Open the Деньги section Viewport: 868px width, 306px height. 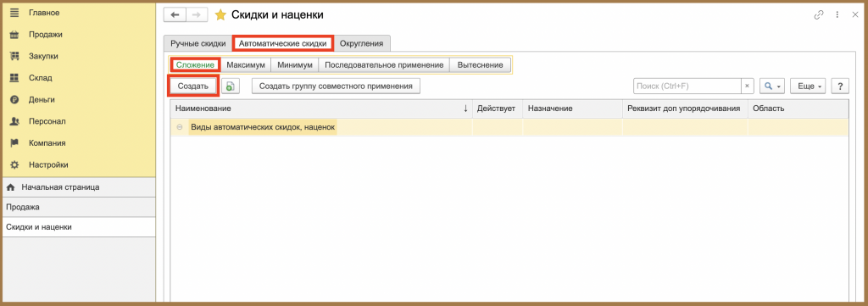42,100
